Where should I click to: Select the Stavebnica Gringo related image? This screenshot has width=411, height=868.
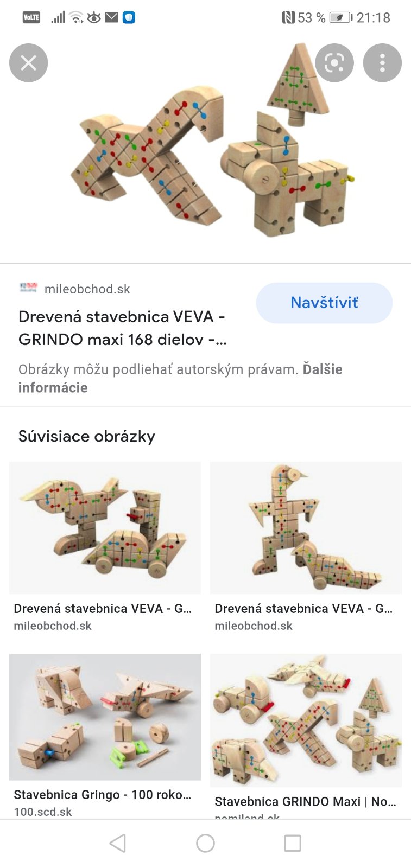pos(105,717)
